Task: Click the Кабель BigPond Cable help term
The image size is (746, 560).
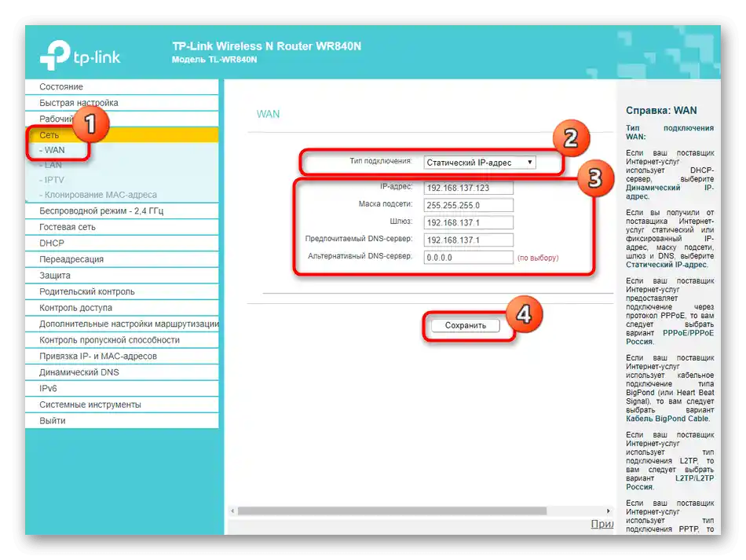Action: pyautogui.click(x=667, y=419)
